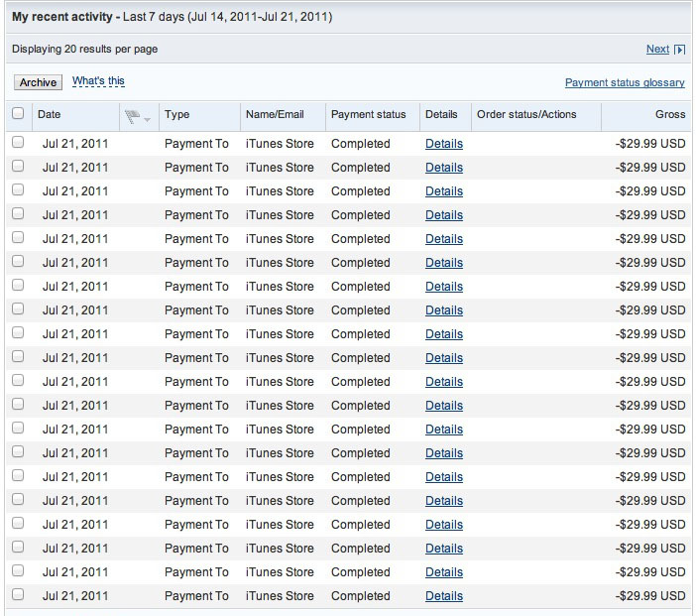
Task: Go to the Next results page link
Action: click(x=657, y=49)
